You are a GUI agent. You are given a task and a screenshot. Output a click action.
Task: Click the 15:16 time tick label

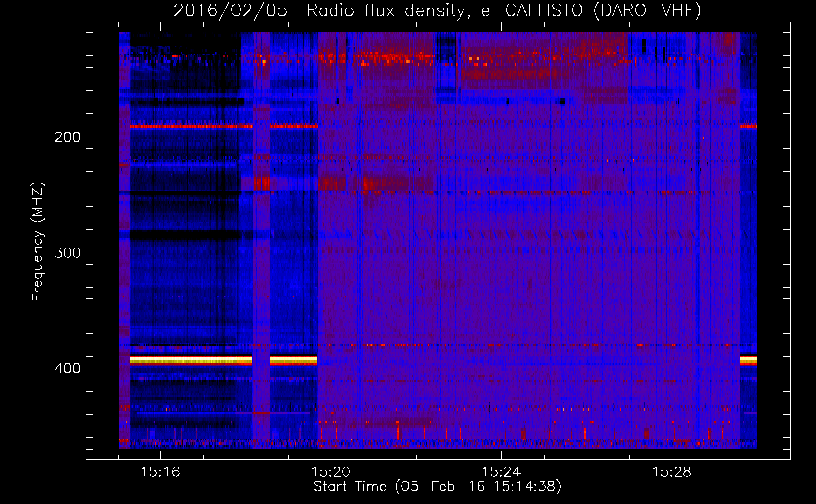160,472
